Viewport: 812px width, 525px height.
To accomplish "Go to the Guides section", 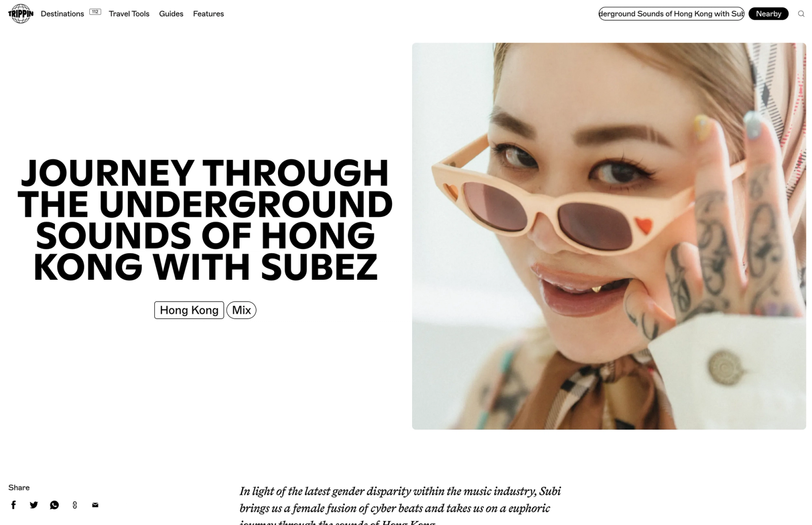I will click(171, 14).
